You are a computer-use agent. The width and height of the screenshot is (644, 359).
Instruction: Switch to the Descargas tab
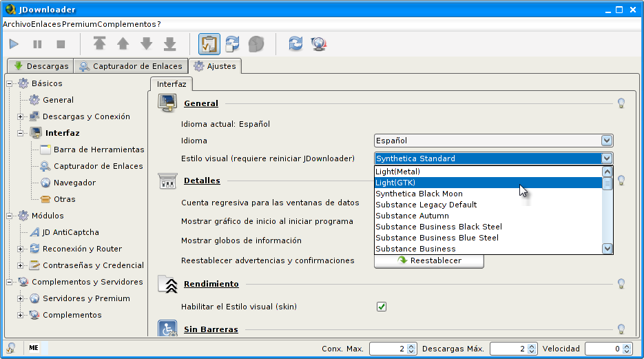(41, 66)
